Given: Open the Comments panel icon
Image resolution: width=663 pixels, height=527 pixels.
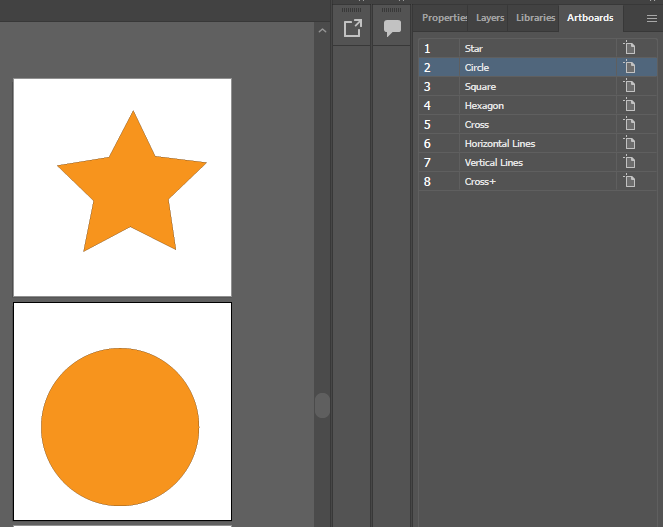Looking at the screenshot, I should [392, 28].
